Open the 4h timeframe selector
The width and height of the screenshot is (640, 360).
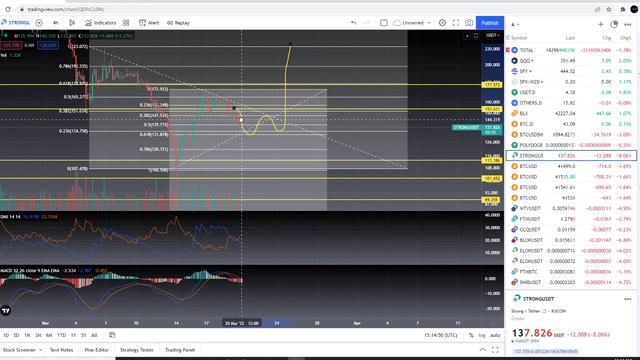(56, 23)
